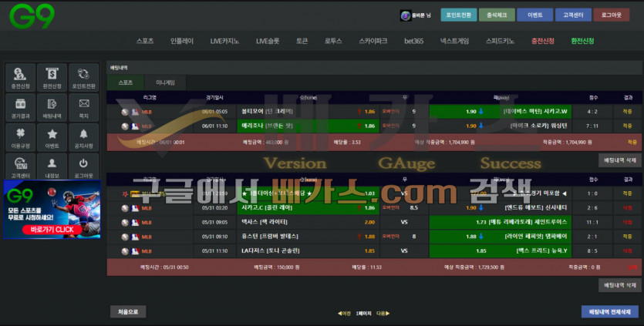Open 공지사항 bell icon
This screenshot has width=644, height=326.
click(x=84, y=137)
